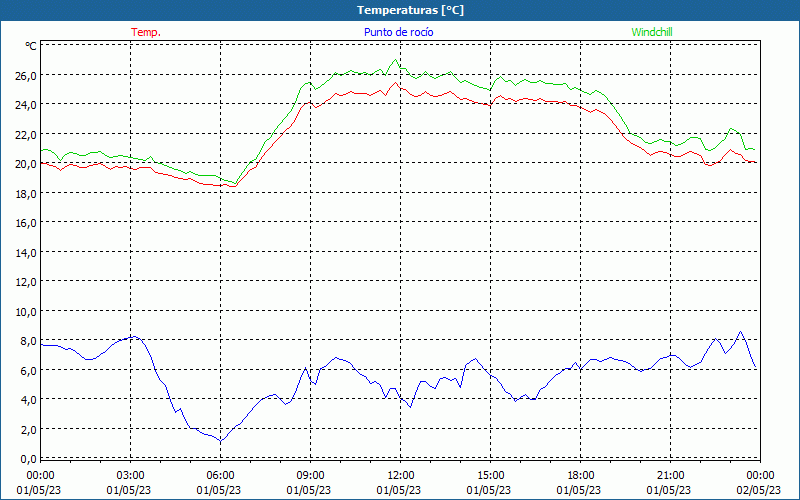Click the '01/05/23' date beneath 15:00
Viewport: 800px width, 500px height.
[489, 490]
